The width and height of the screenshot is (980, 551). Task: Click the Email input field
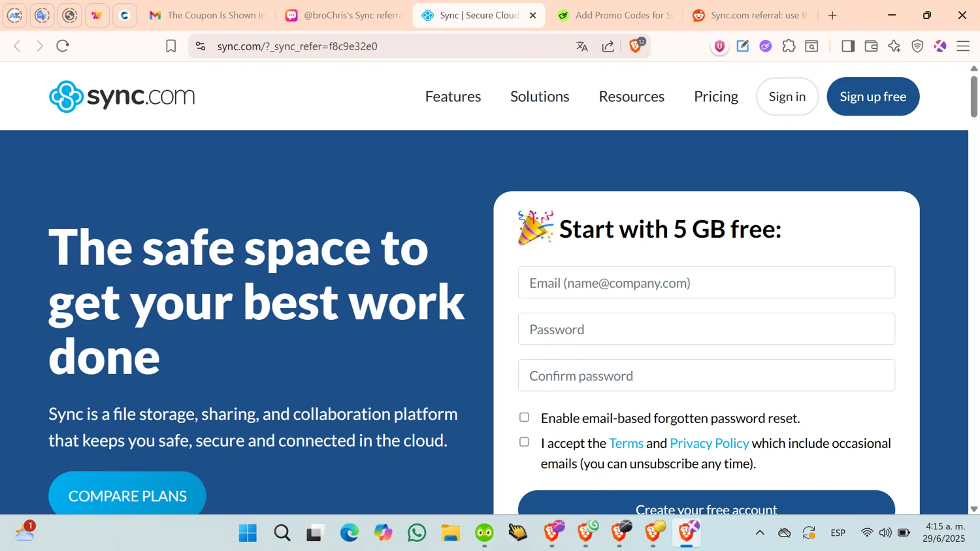point(706,283)
